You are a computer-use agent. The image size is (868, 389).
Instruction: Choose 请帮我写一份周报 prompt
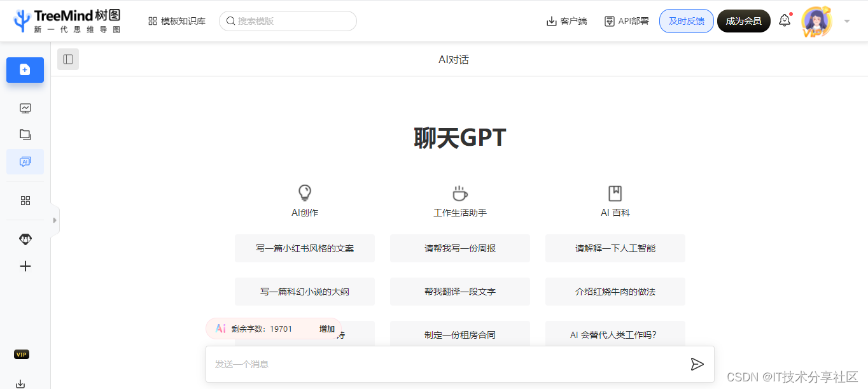click(x=460, y=248)
